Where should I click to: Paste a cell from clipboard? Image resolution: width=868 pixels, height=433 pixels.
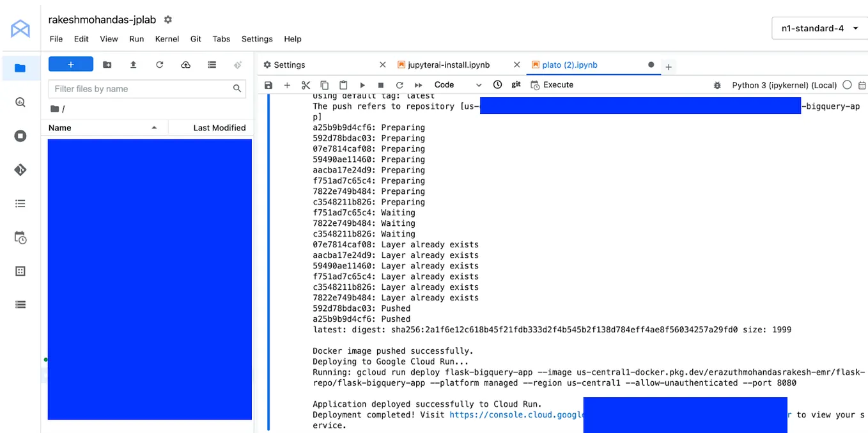pyautogui.click(x=343, y=84)
